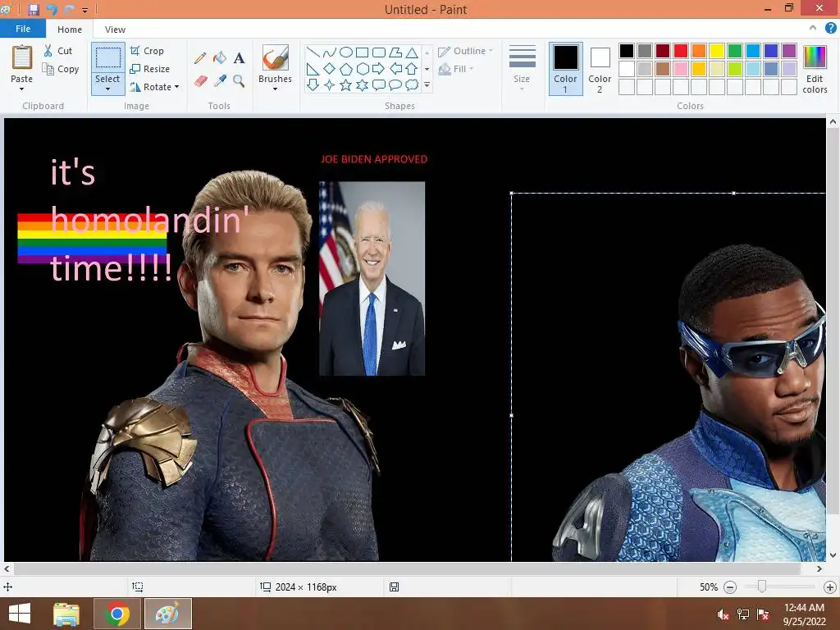Choose the Right triangle shape
The width and height of the screenshot is (840, 630).
click(313, 69)
